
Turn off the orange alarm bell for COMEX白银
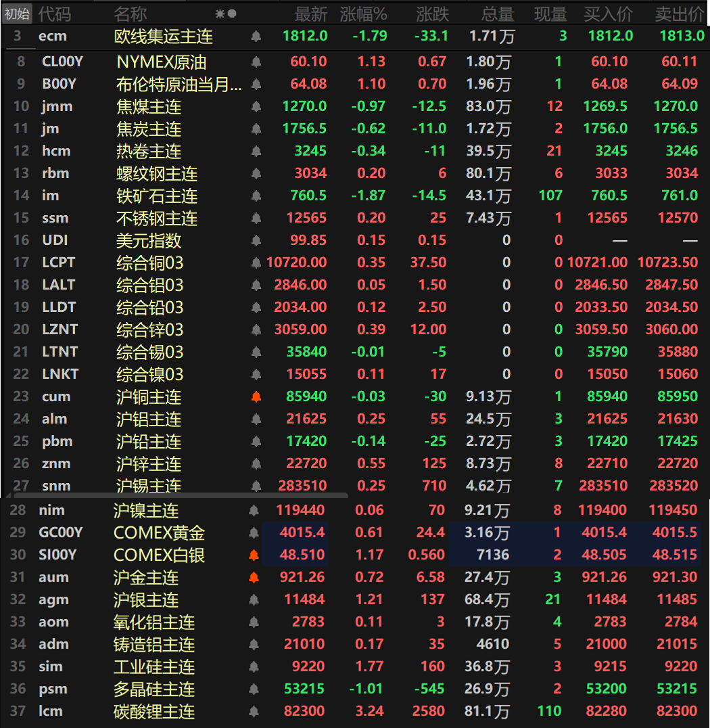[x=255, y=555]
